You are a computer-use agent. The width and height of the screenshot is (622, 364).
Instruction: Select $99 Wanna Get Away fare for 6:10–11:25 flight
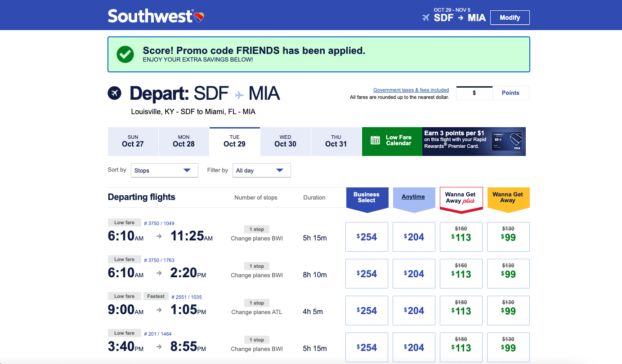508,237
